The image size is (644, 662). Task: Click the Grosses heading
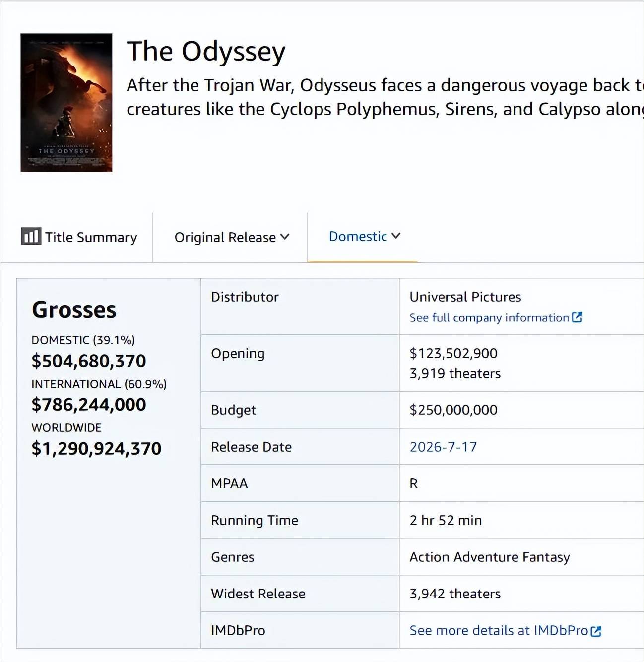point(74,310)
